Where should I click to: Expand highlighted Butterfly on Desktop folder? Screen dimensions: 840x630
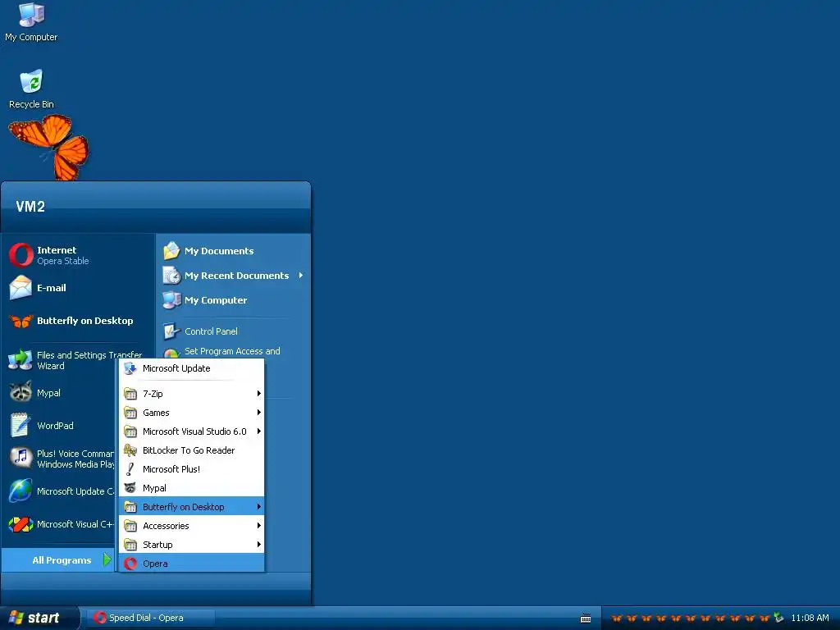[192, 507]
